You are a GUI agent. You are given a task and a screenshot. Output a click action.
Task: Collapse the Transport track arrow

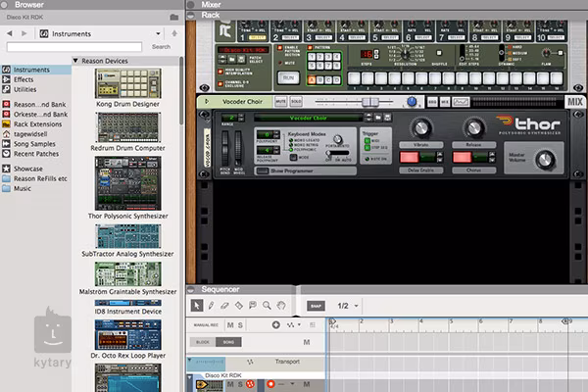(x=190, y=360)
